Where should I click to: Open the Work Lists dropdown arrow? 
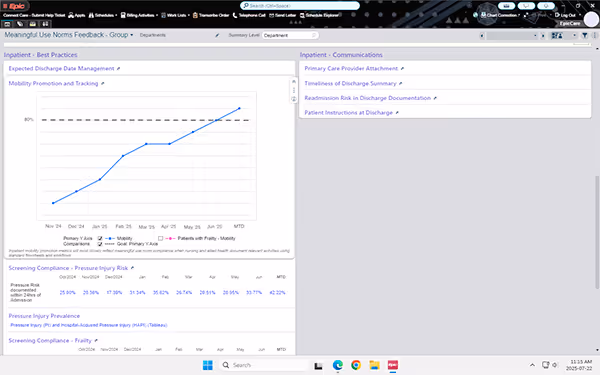[189, 15]
